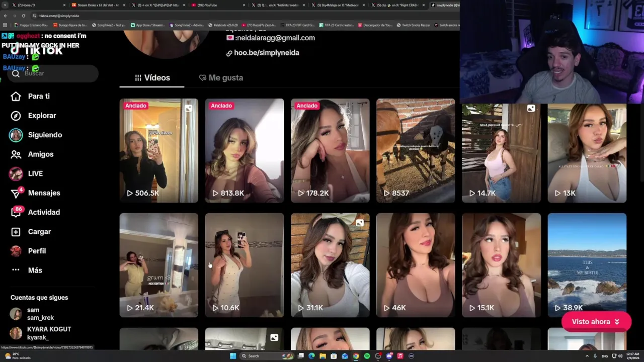
Task: Open the Explorar compass icon
Action: pos(16,116)
